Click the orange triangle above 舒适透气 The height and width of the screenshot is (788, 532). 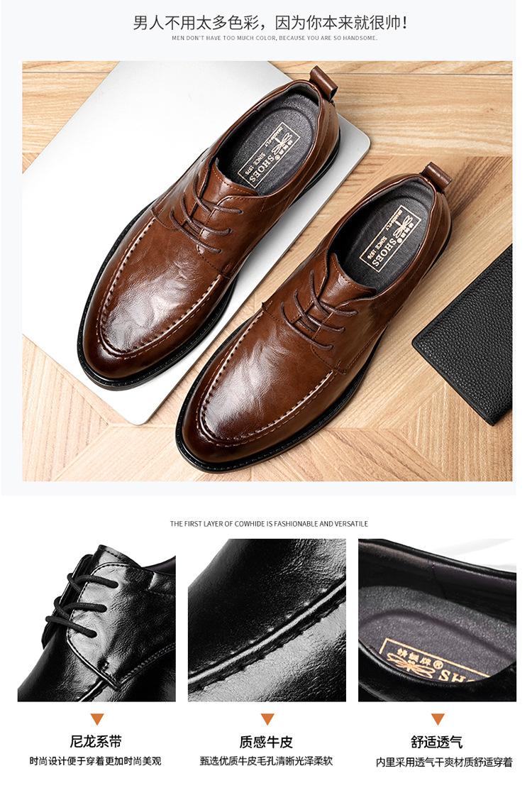(x=438, y=719)
